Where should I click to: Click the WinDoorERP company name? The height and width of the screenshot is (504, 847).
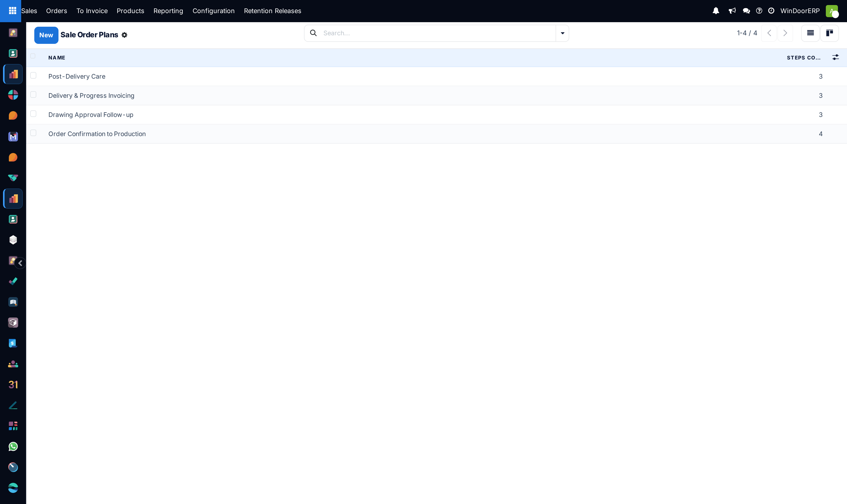tap(800, 11)
